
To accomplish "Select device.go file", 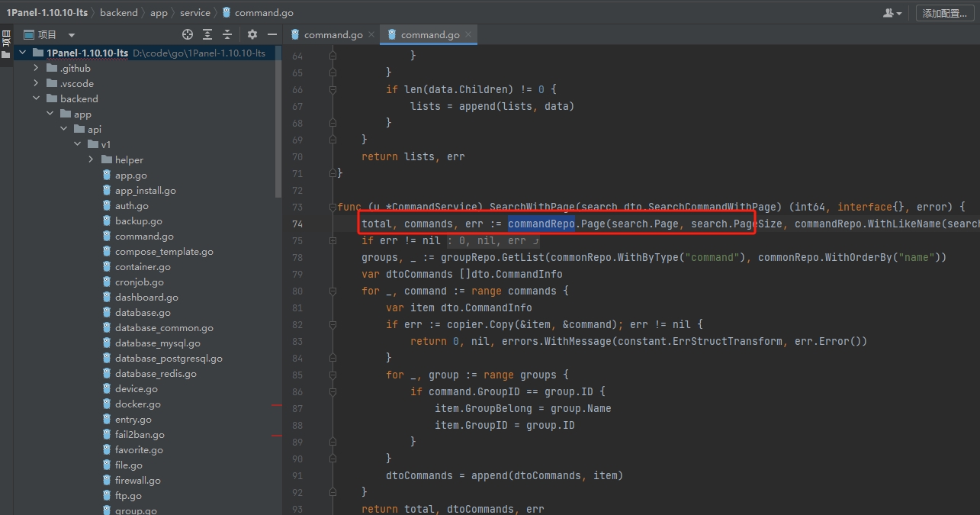I will click(x=137, y=388).
